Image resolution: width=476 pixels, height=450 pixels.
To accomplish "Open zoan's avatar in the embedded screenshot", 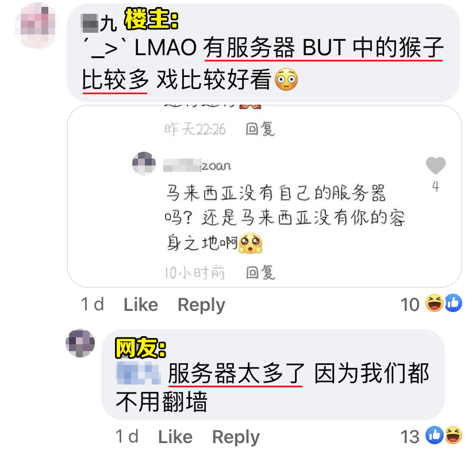I will (x=144, y=164).
